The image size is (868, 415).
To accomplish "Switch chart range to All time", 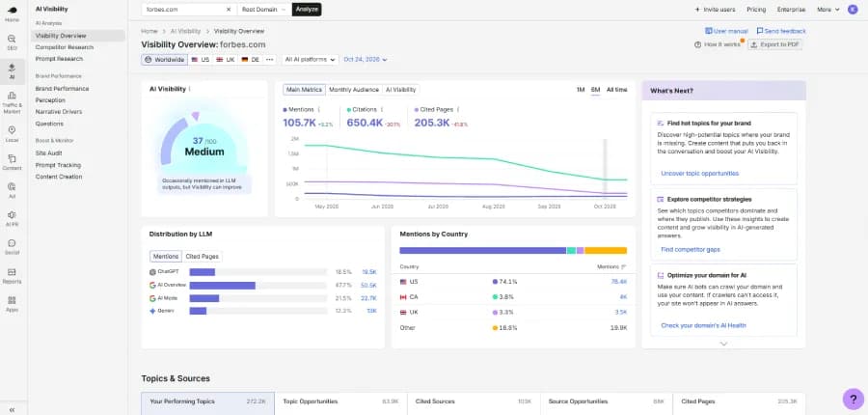I will (616, 90).
